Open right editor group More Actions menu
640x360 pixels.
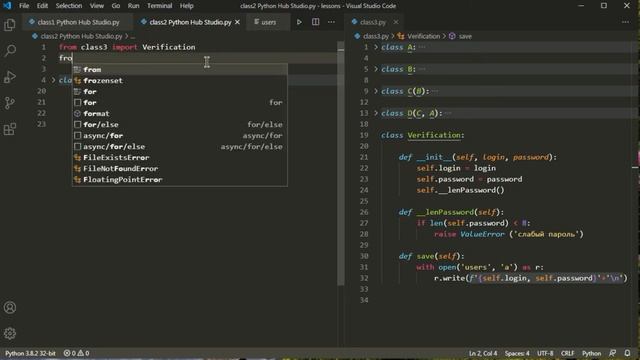pyautogui.click(x=625, y=22)
